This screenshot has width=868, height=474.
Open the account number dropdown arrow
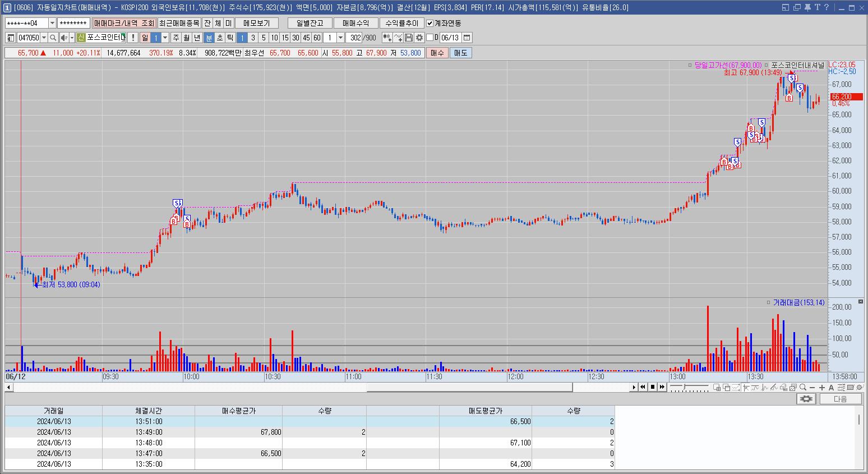(x=53, y=23)
